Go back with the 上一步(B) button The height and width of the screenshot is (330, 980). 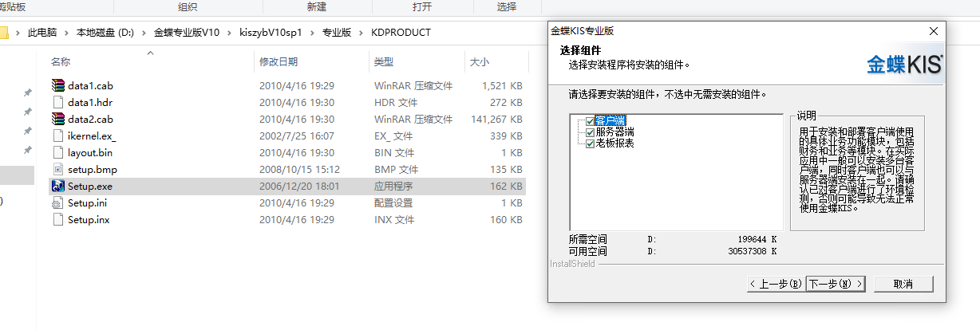pyautogui.click(x=775, y=284)
